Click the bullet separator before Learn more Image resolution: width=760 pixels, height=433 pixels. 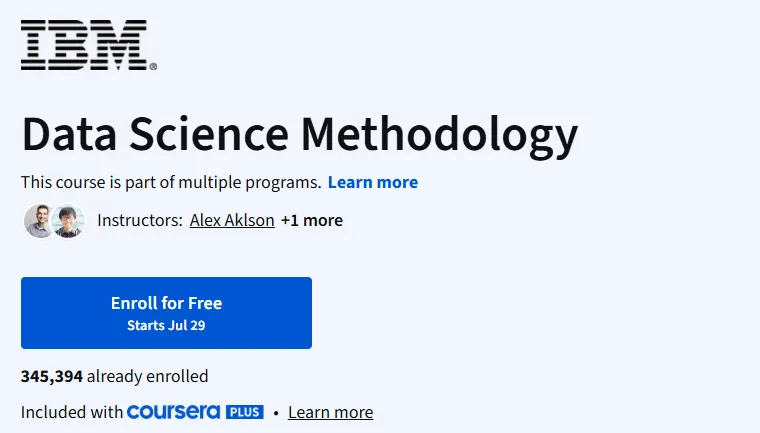point(276,413)
